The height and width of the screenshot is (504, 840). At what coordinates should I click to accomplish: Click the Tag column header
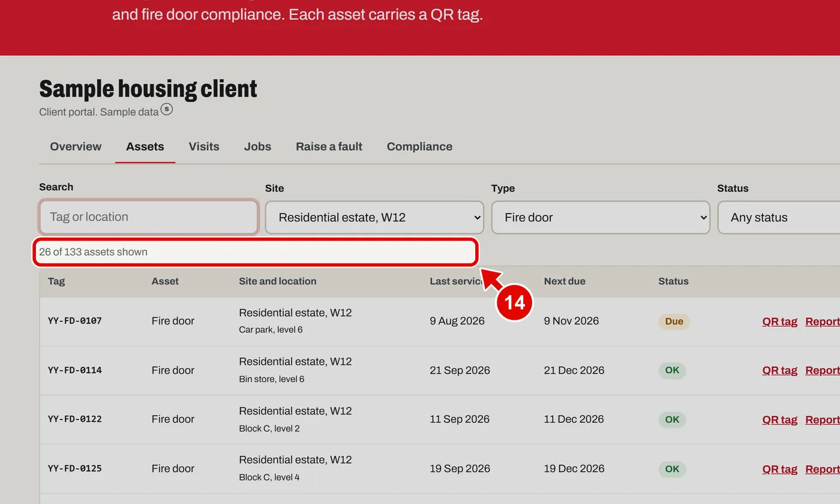[x=56, y=281]
